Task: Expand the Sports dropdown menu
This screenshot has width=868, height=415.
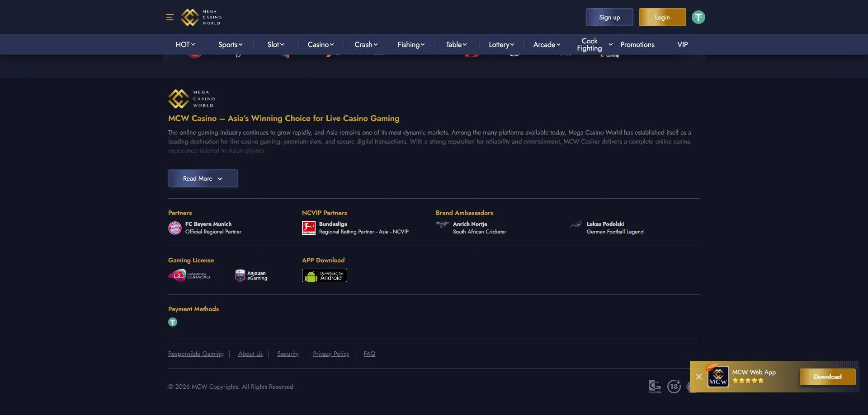Action: pyautogui.click(x=231, y=44)
